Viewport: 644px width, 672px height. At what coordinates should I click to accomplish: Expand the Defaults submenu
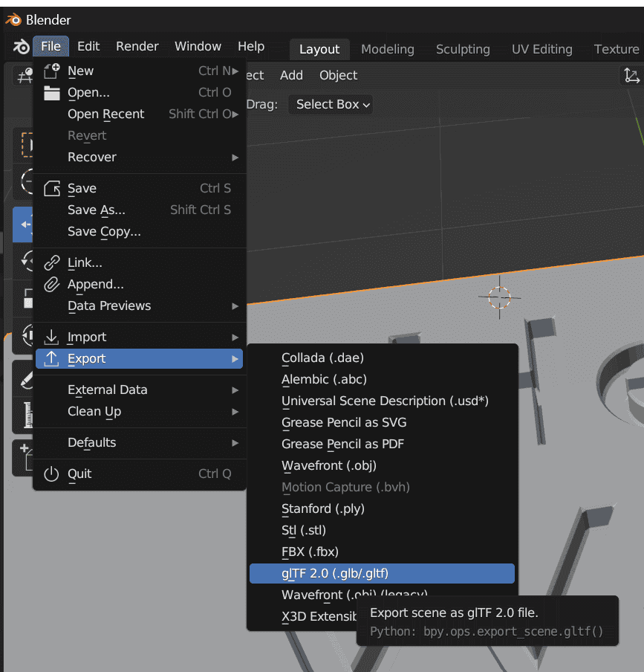tap(140, 443)
